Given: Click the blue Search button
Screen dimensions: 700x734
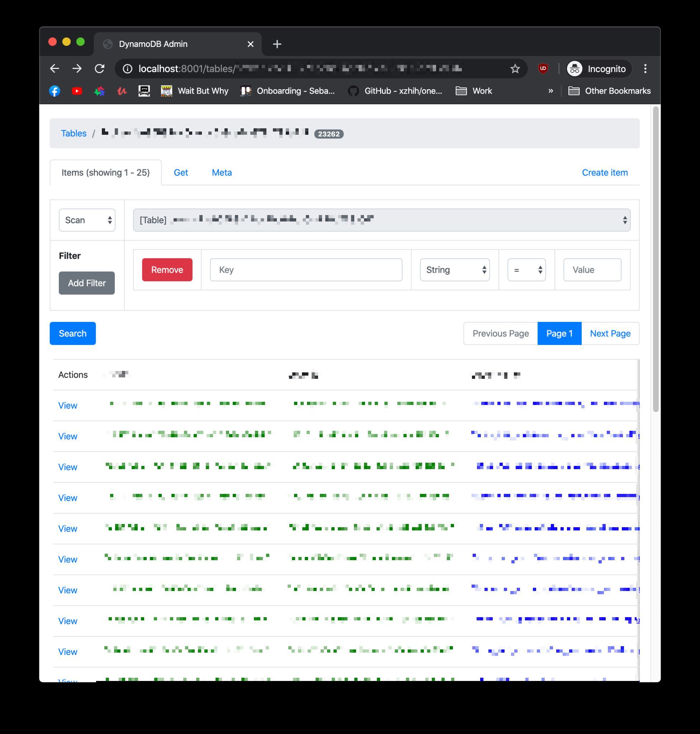Looking at the screenshot, I should (x=72, y=333).
